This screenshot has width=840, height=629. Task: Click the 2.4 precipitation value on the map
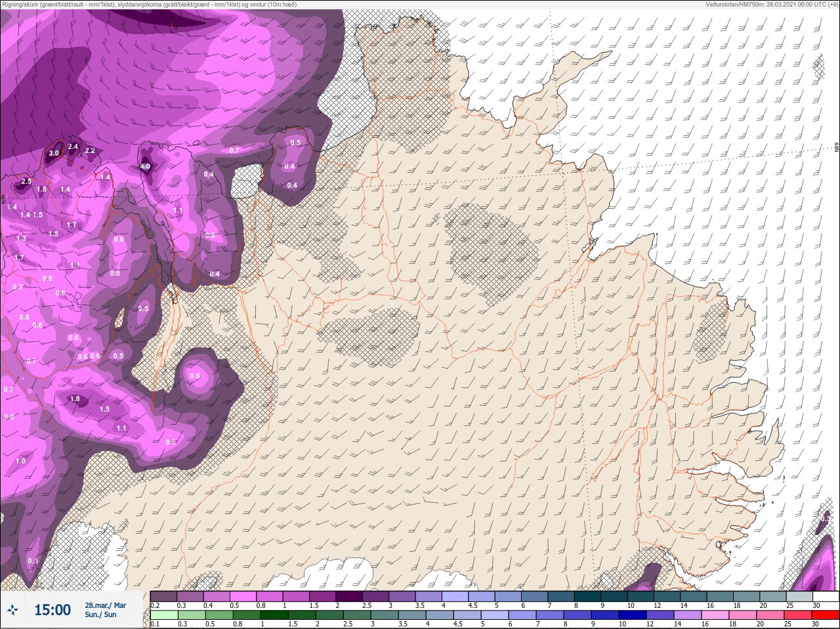73,146
